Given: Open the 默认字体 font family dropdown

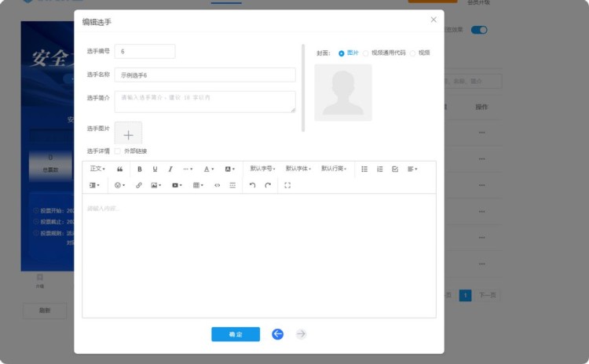Looking at the screenshot, I should point(298,169).
